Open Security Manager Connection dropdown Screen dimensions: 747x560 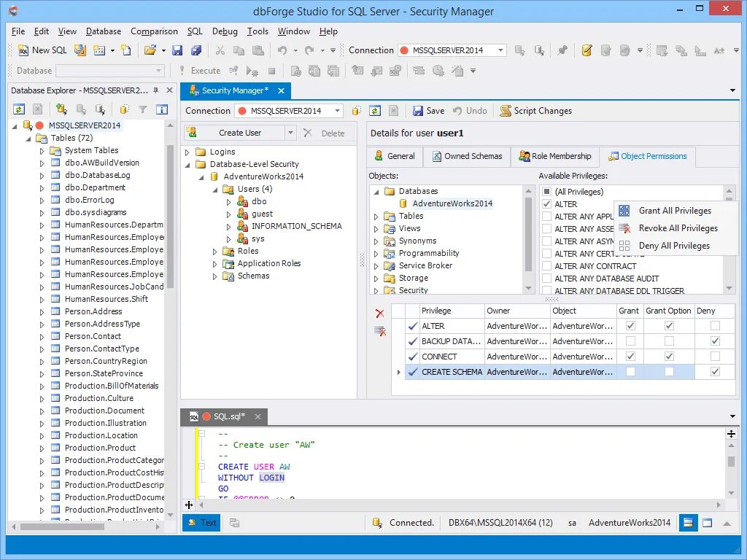click(337, 111)
